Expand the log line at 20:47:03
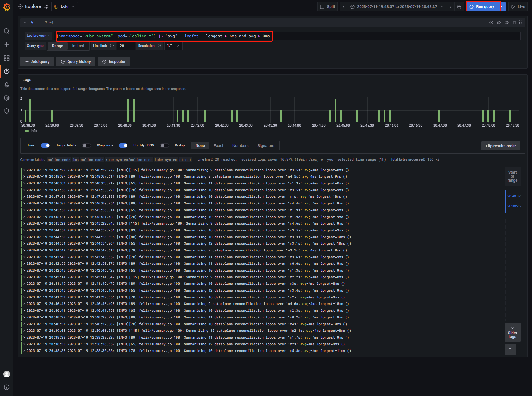Screen dimensions: 532x396 (x=24, y=197)
